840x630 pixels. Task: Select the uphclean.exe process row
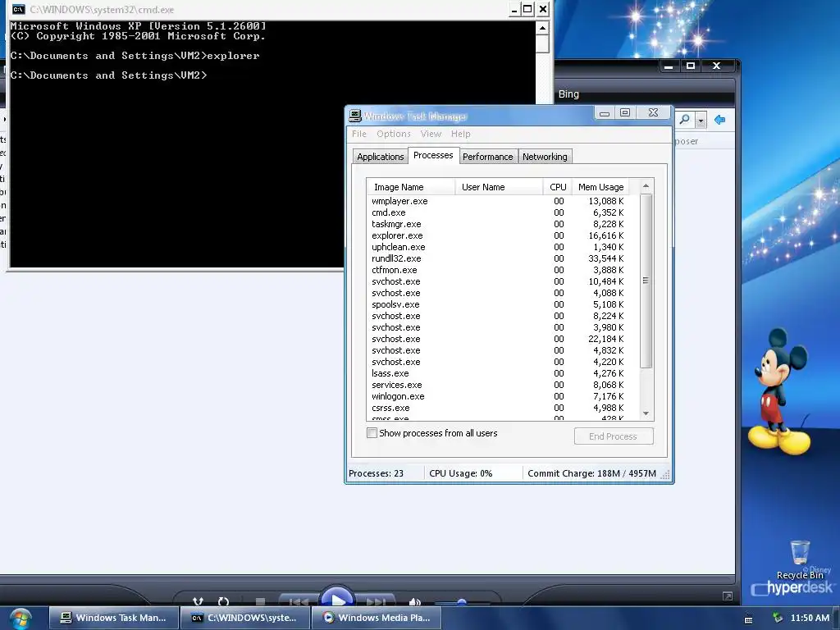503,247
